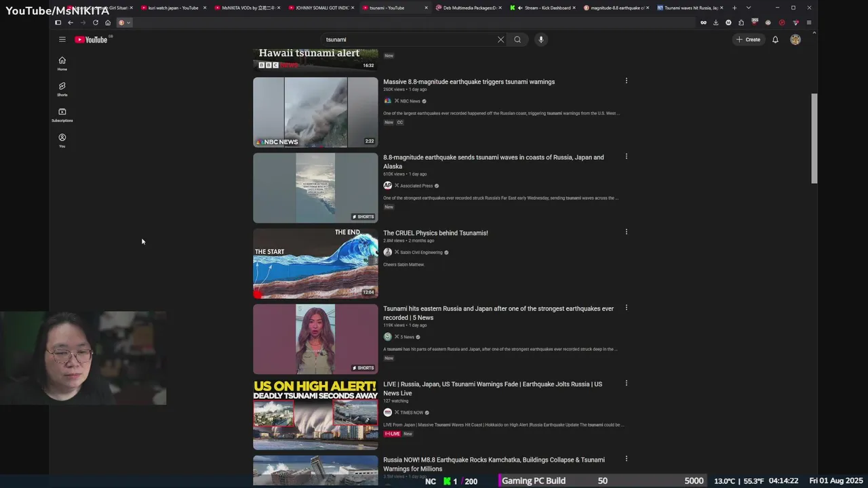Click the NBC News channel avatar

tap(387, 101)
